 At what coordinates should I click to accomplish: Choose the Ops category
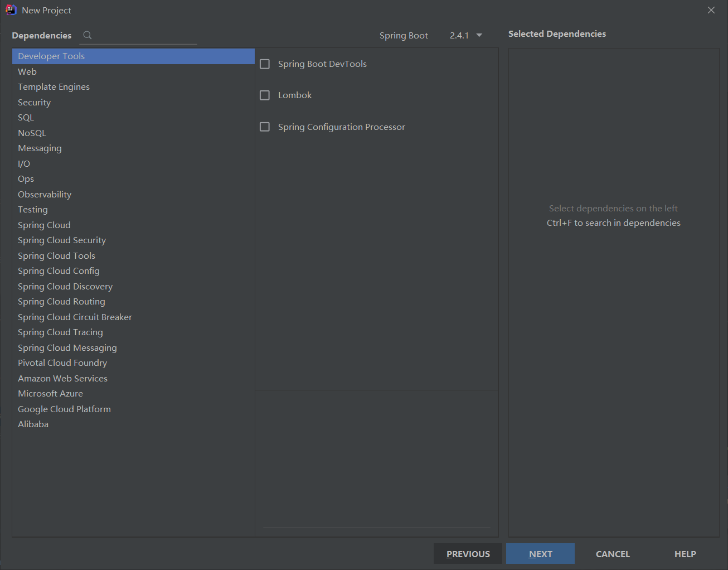click(x=133, y=179)
